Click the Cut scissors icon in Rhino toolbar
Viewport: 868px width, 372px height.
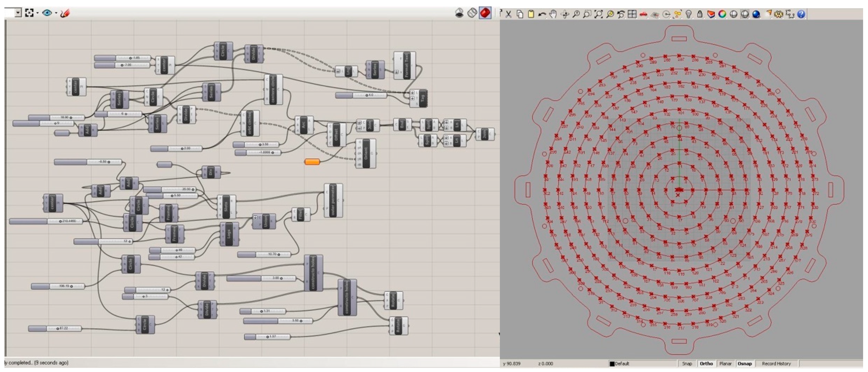click(508, 14)
